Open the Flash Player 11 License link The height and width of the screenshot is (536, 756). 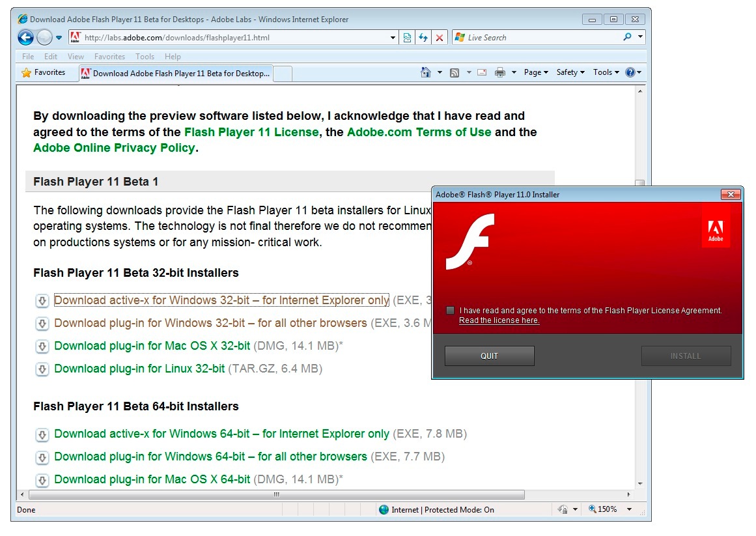pyautogui.click(x=251, y=132)
